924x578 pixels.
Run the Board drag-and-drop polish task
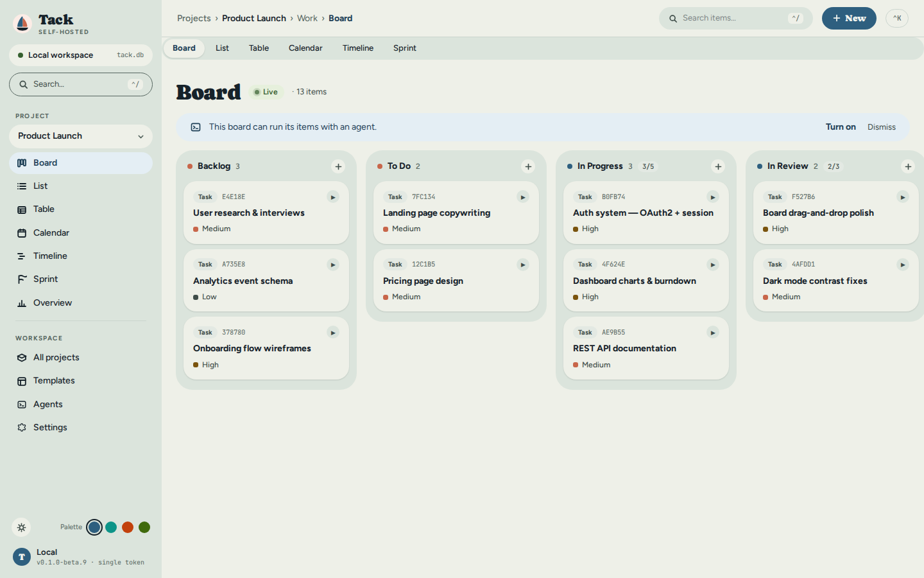903,197
